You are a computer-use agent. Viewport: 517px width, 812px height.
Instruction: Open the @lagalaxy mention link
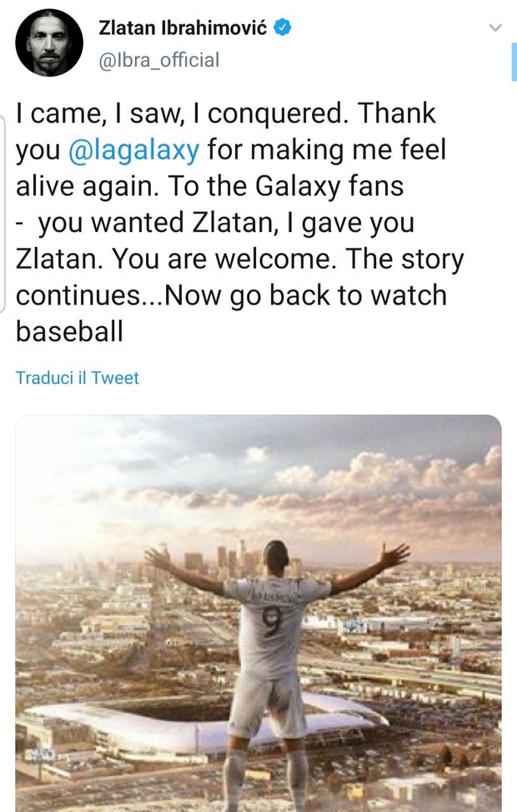pyautogui.click(x=132, y=150)
